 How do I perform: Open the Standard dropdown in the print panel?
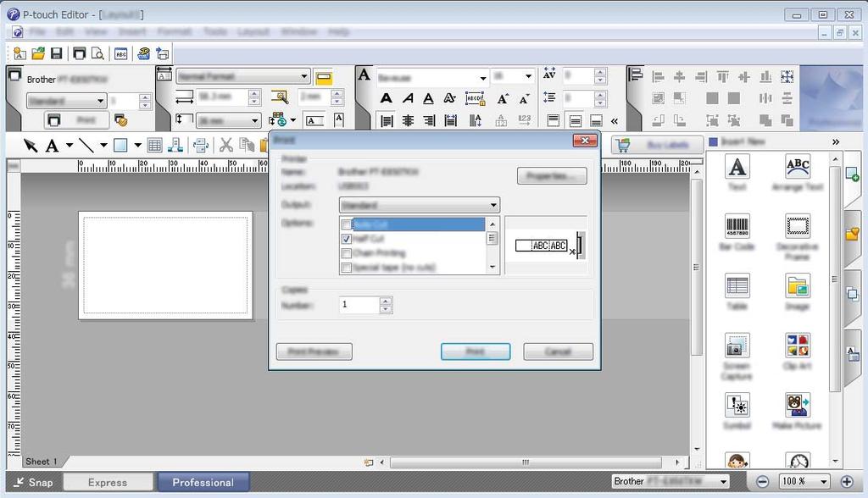pos(66,101)
